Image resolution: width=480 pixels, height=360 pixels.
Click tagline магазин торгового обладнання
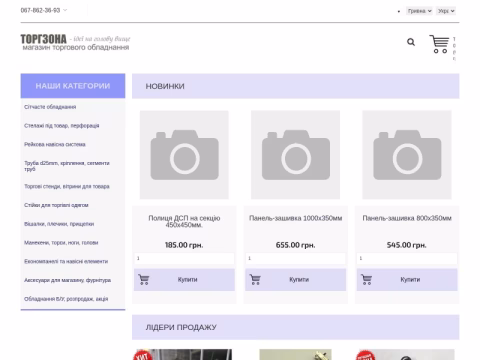pyautogui.click(x=76, y=47)
